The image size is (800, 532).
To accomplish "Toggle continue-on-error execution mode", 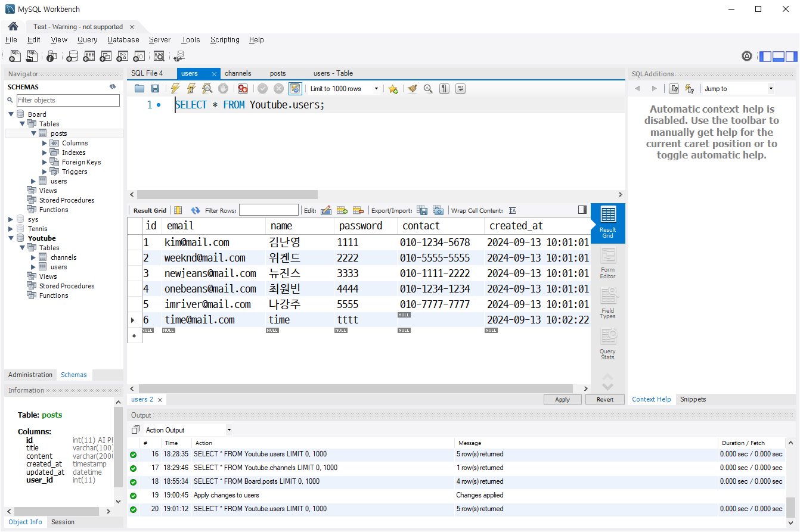I will click(243, 89).
